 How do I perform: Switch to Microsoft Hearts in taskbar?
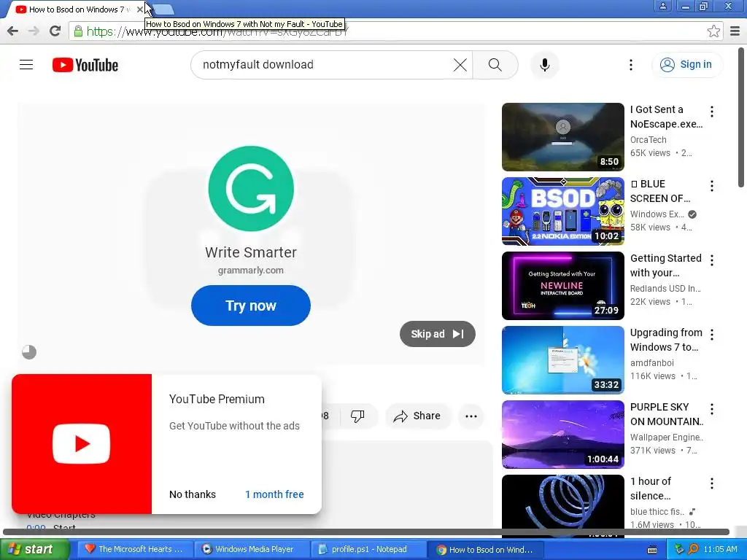coord(134,550)
